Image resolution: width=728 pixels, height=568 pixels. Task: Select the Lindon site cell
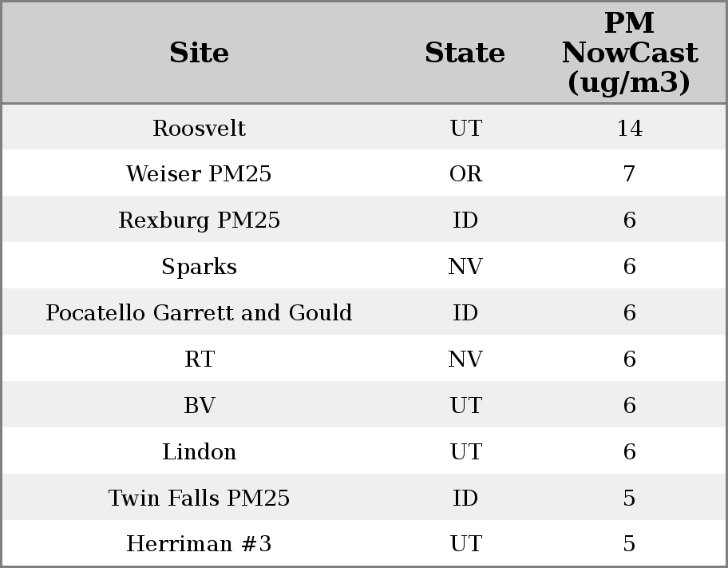point(199,452)
